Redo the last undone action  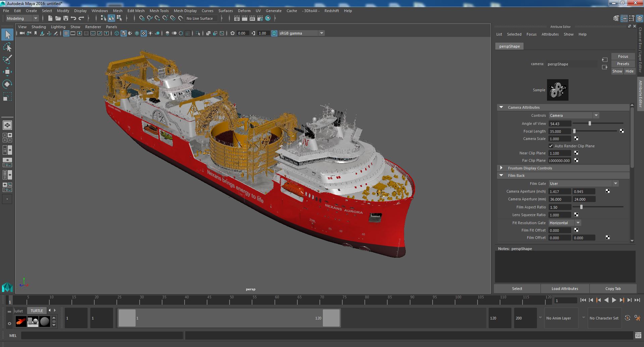pos(81,18)
